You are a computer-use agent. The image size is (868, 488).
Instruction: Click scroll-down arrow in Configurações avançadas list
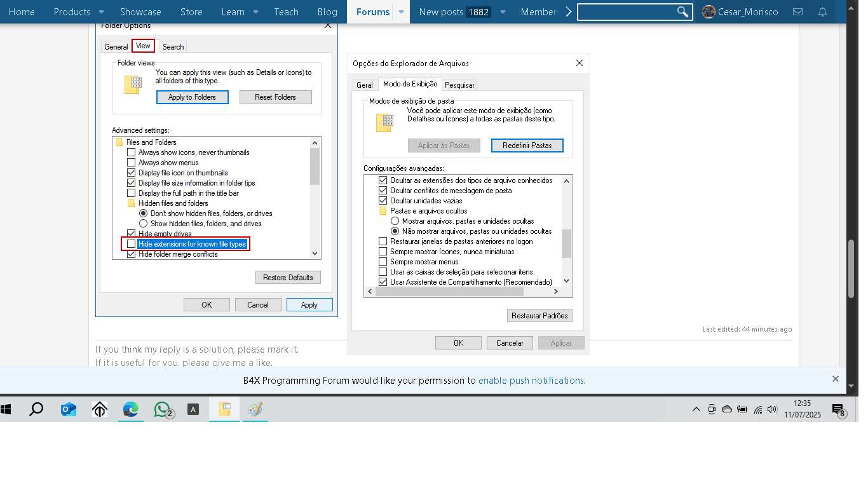tap(567, 281)
